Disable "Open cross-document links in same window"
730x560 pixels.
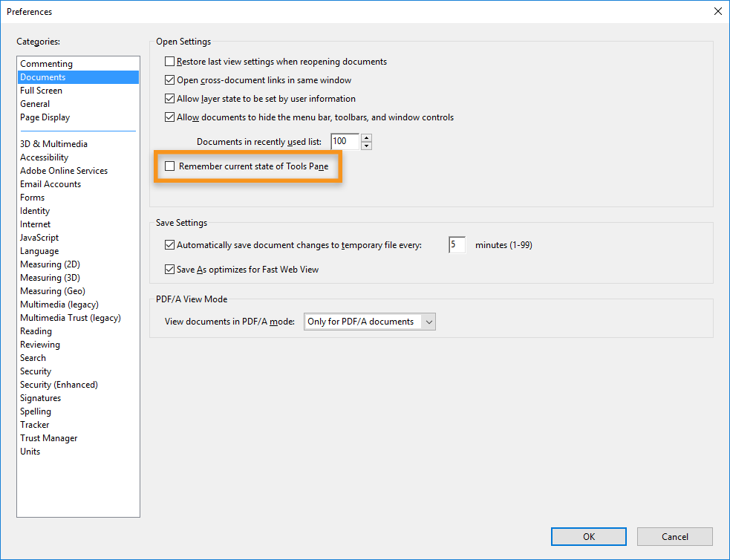169,79
